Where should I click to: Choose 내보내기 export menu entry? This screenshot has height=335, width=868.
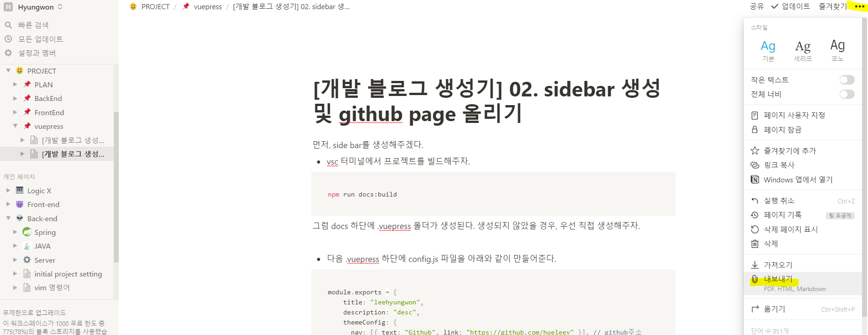[803, 283]
